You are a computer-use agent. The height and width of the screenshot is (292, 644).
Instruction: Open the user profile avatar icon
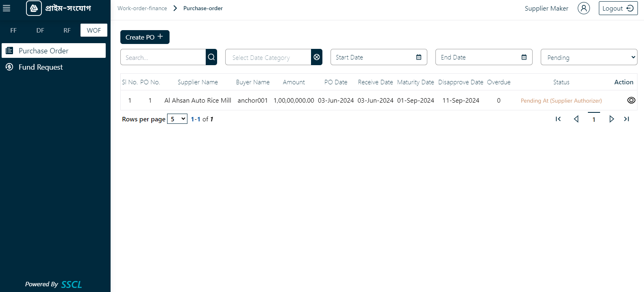pyautogui.click(x=583, y=8)
